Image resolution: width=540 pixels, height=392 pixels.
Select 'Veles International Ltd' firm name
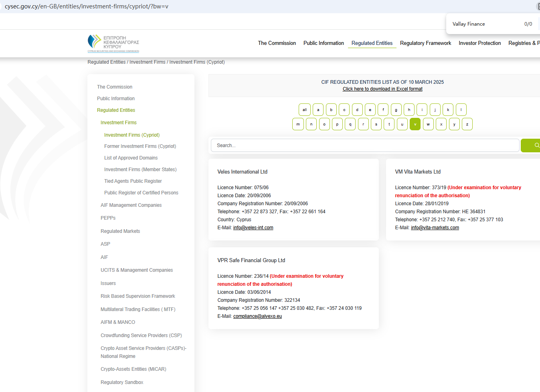pos(243,172)
